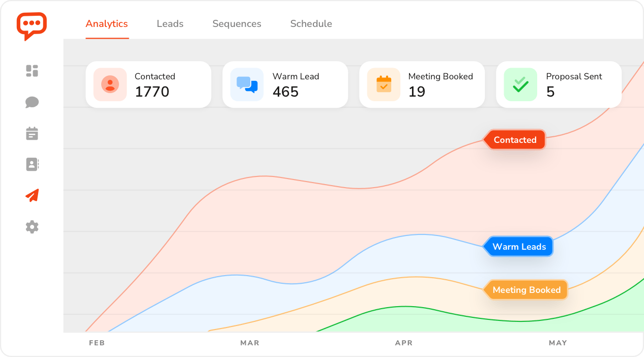Open the dashboard grid icon in sidebar

pyautogui.click(x=32, y=71)
